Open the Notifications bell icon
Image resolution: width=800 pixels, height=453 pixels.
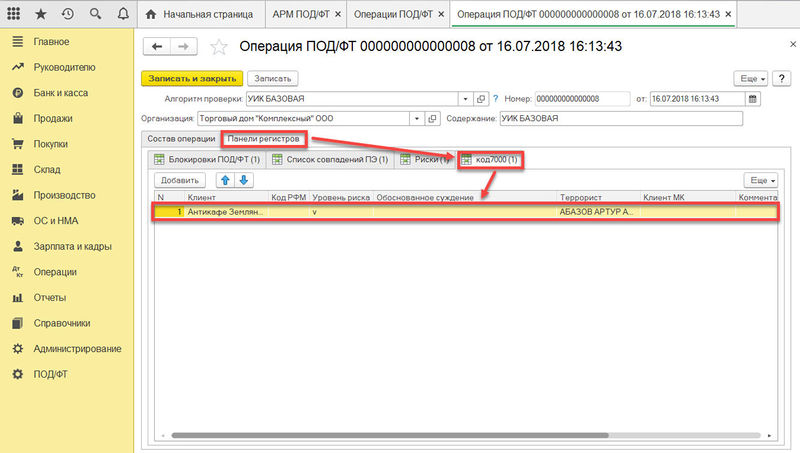120,15
